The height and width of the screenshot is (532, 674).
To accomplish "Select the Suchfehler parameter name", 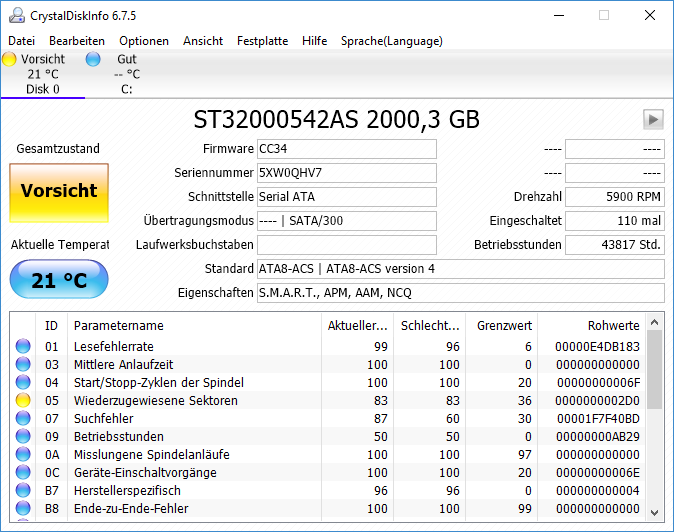I will [x=104, y=419].
